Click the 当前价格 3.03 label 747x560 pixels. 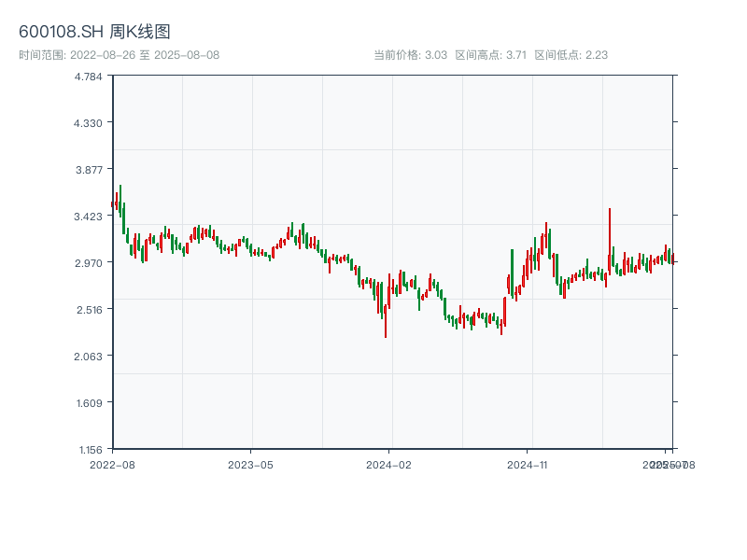tap(410, 55)
